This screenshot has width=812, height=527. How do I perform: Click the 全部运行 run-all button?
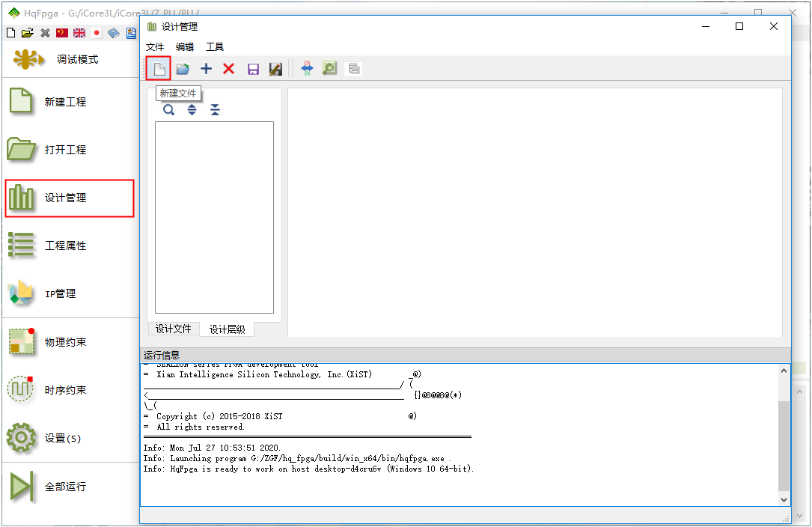coord(65,487)
